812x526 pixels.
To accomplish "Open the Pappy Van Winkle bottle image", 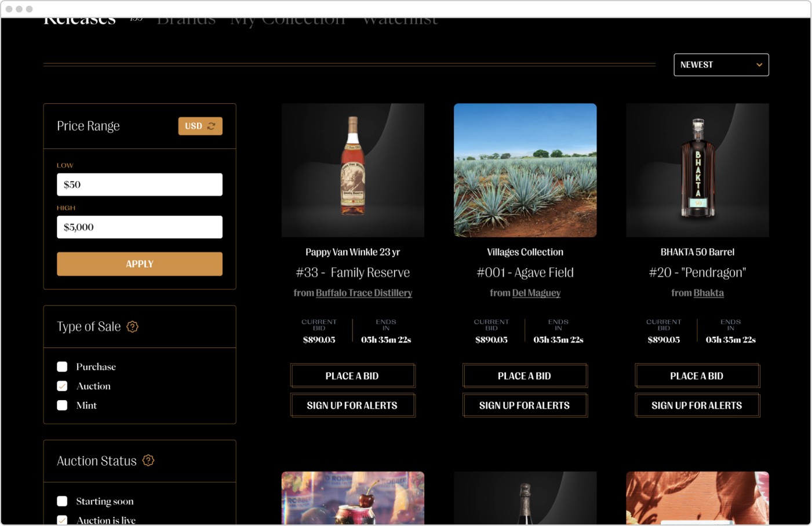I will pos(353,170).
